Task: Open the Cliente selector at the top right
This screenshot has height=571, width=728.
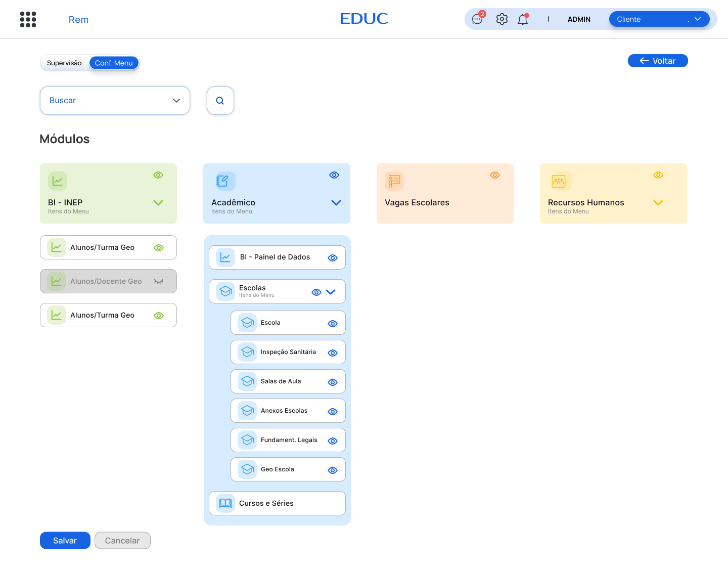Action: (659, 19)
